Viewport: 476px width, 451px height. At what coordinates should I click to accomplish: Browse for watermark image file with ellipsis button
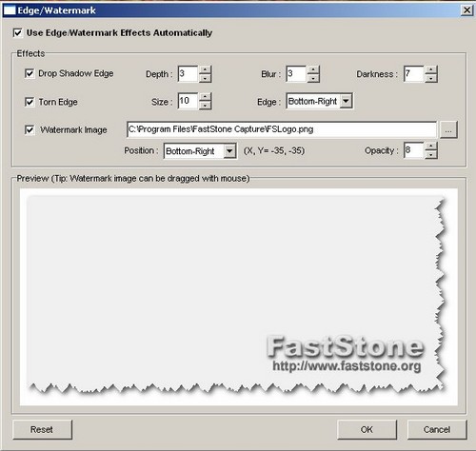(x=448, y=129)
